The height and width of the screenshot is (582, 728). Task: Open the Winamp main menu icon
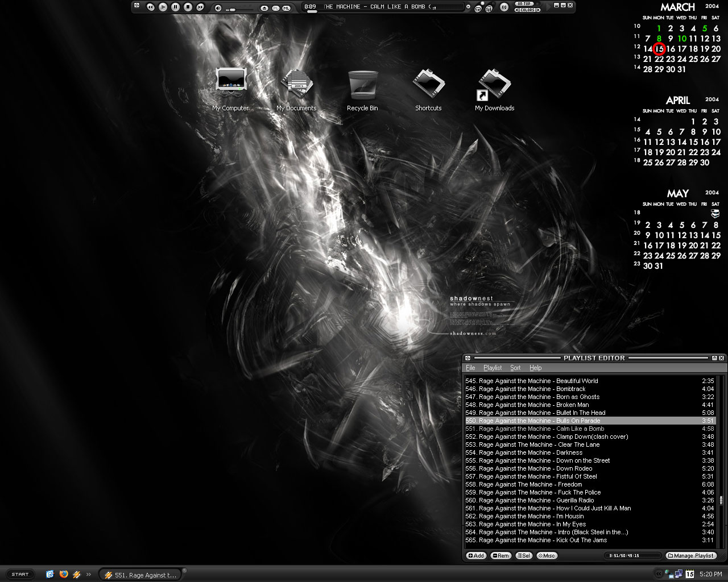(x=136, y=5)
